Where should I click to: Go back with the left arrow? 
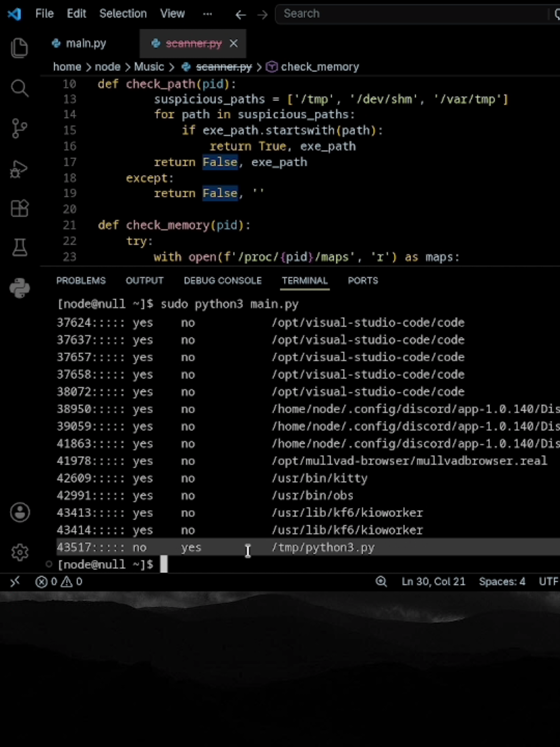241,15
